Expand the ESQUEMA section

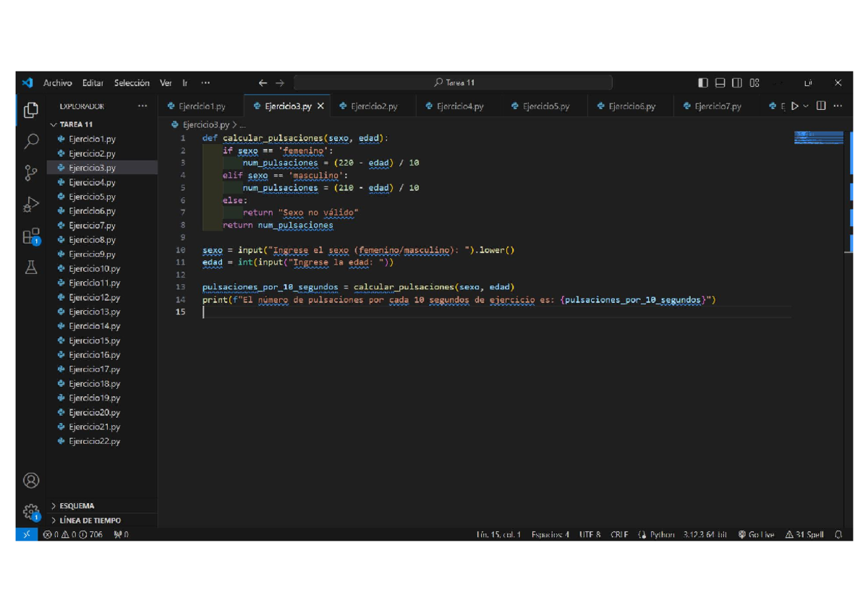tap(77, 506)
